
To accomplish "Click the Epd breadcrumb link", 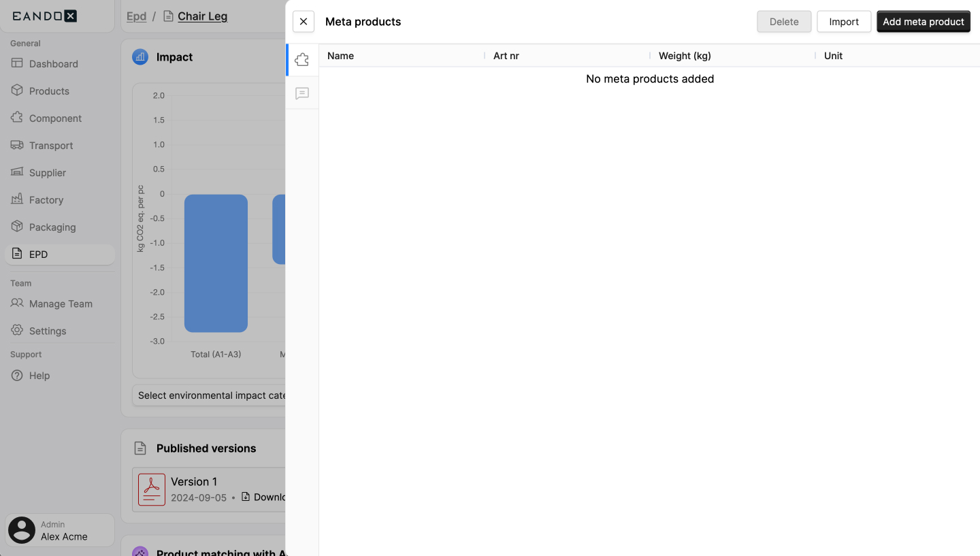I will pyautogui.click(x=136, y=16).
